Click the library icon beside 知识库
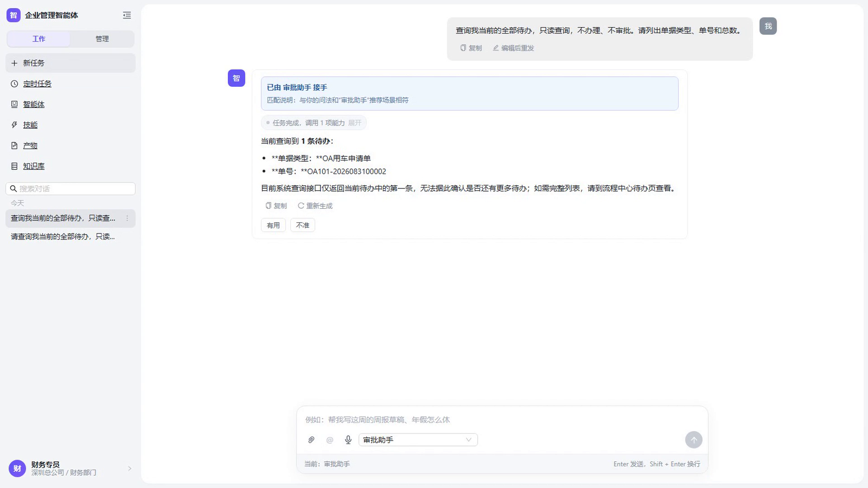 [x=14, y=166]
